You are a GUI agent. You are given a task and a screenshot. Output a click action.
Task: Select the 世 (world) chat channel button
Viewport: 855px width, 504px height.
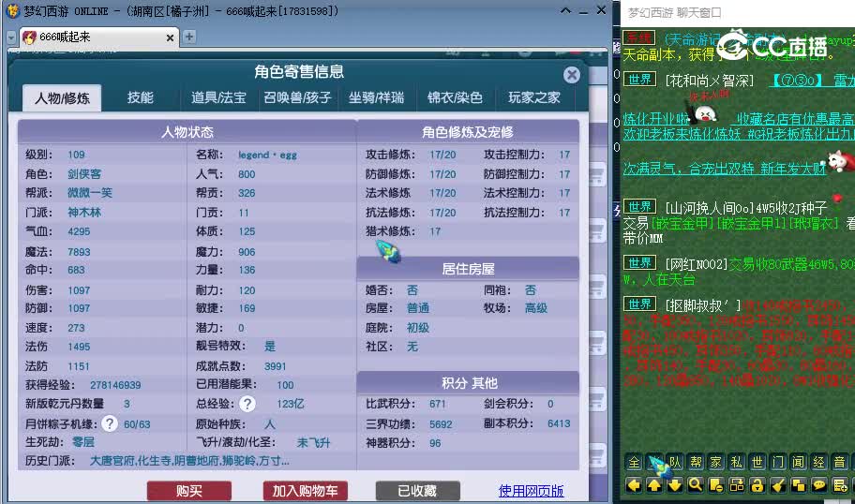pos(757,463)
